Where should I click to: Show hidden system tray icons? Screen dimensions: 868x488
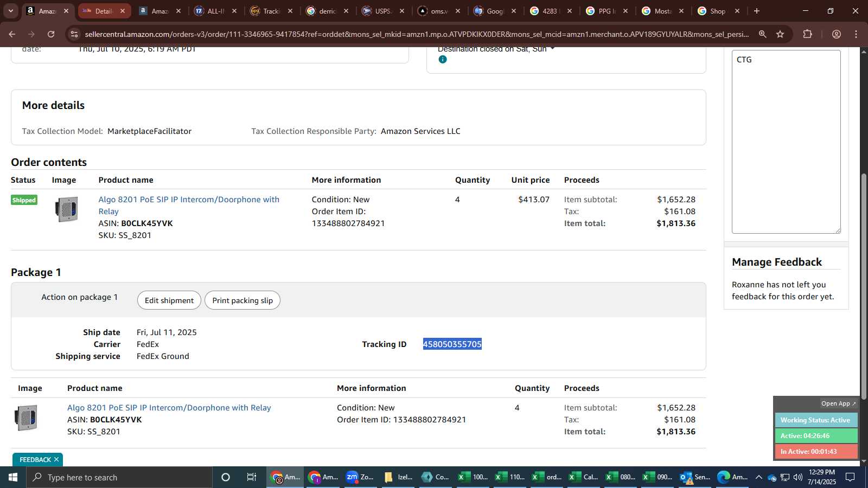pyautogui.click(x=758, y=477)
